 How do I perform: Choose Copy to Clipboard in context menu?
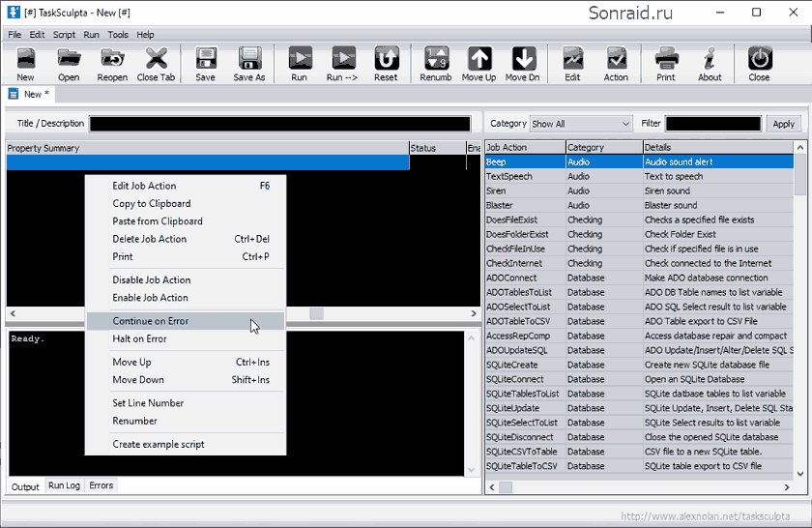[186, 204]
